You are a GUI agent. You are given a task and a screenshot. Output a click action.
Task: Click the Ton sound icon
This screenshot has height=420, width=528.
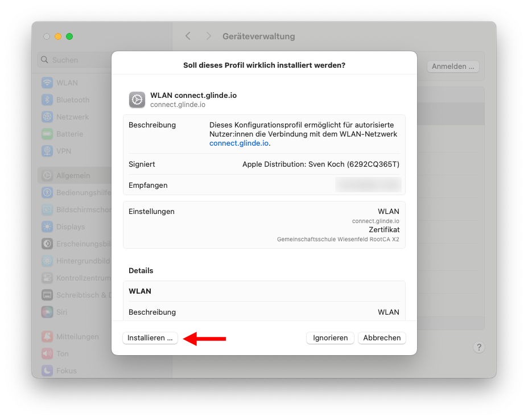click(x=47, y=354)
